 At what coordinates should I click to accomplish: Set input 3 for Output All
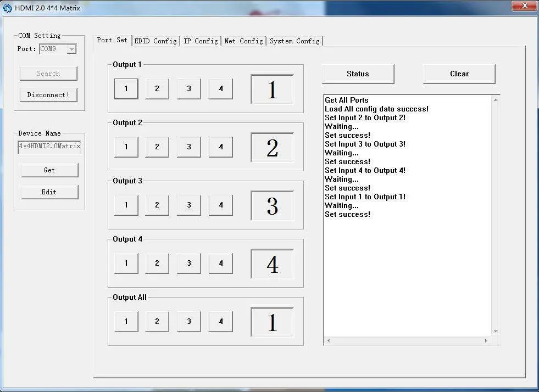189,322
